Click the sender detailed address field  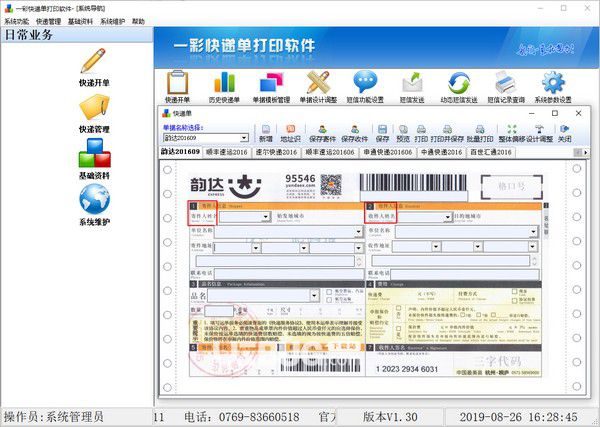click(276, 261)
